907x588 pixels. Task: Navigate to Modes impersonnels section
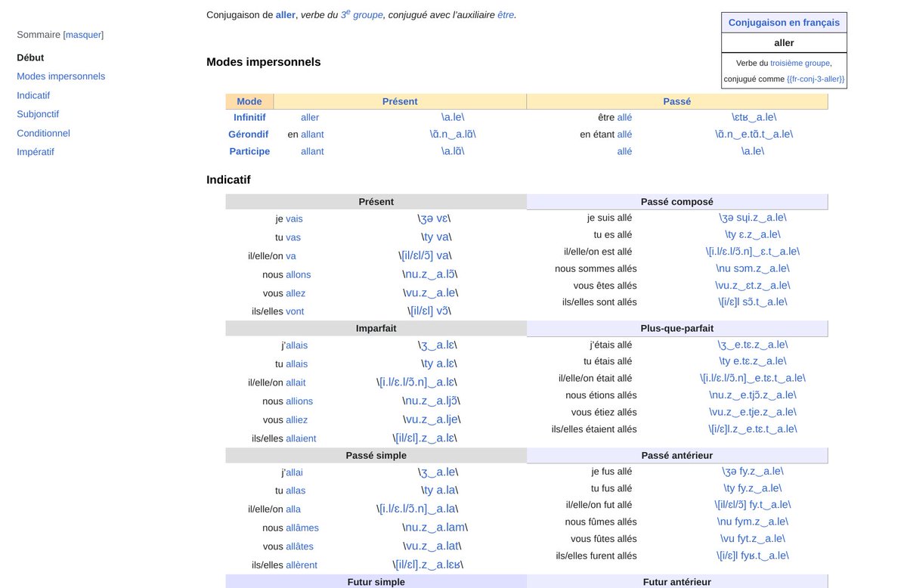[x=60, y=76]
